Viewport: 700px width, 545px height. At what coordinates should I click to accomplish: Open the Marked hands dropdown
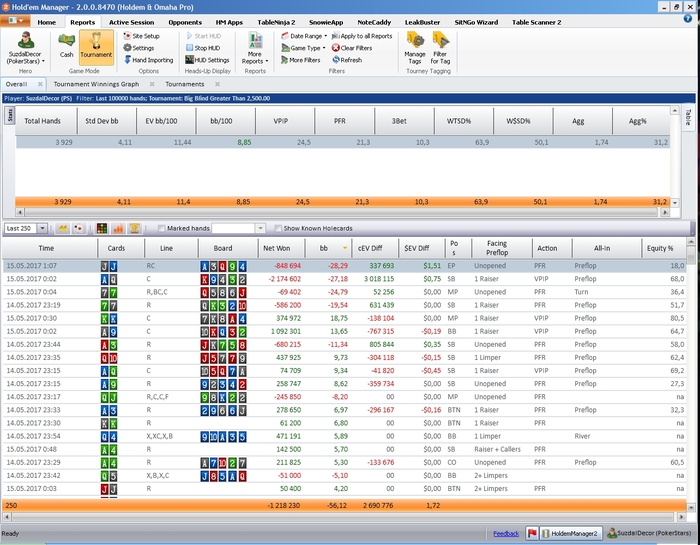[260, 229]
